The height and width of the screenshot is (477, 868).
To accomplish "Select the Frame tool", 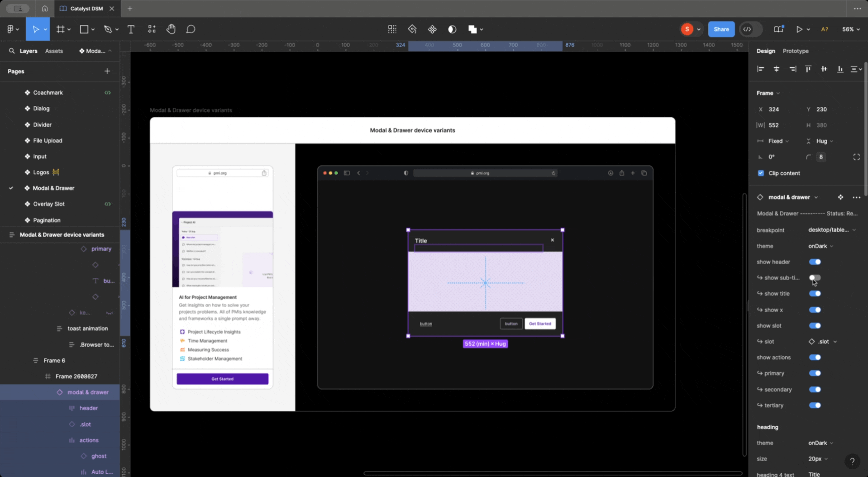I will [x=61, y=29].
